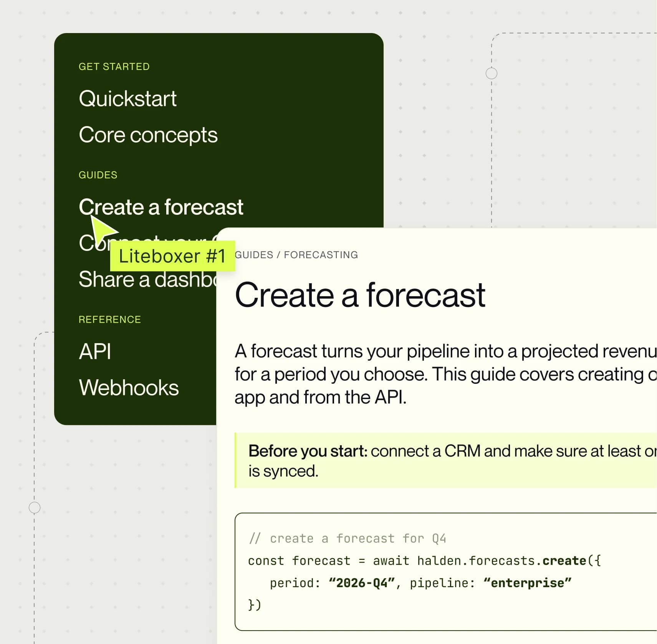The height and width of the screenshot is (644, 657).
Task: Open Core concepts in sidebar
Action: (x=148, y=135)
